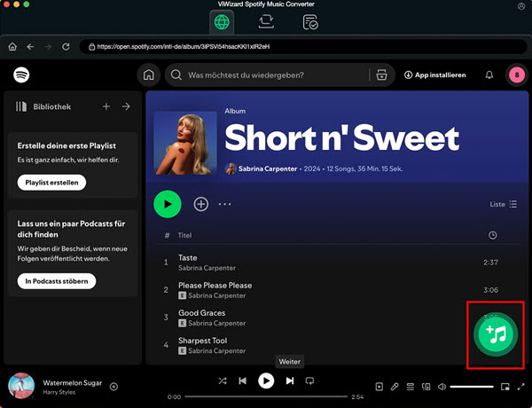Open the "Liste" view dropdown
The height and width of the screenshot is (408, 532).
(504, 204)
